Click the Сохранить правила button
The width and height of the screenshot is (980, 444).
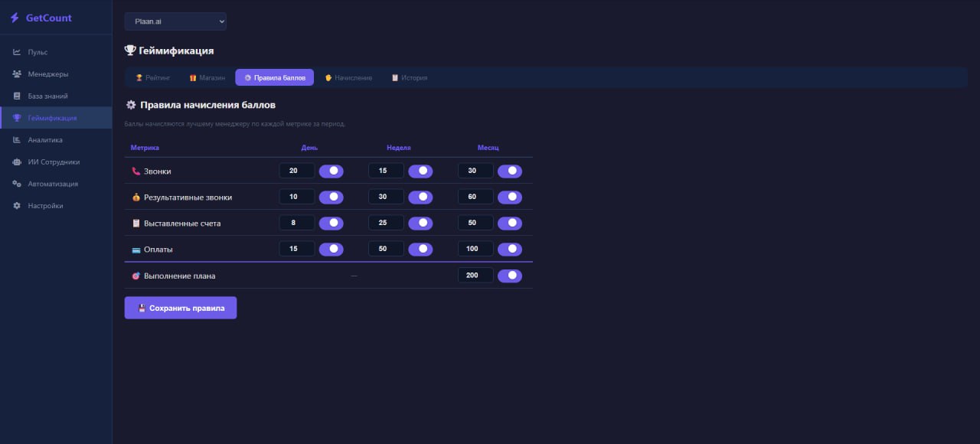(x=181, y=308)
